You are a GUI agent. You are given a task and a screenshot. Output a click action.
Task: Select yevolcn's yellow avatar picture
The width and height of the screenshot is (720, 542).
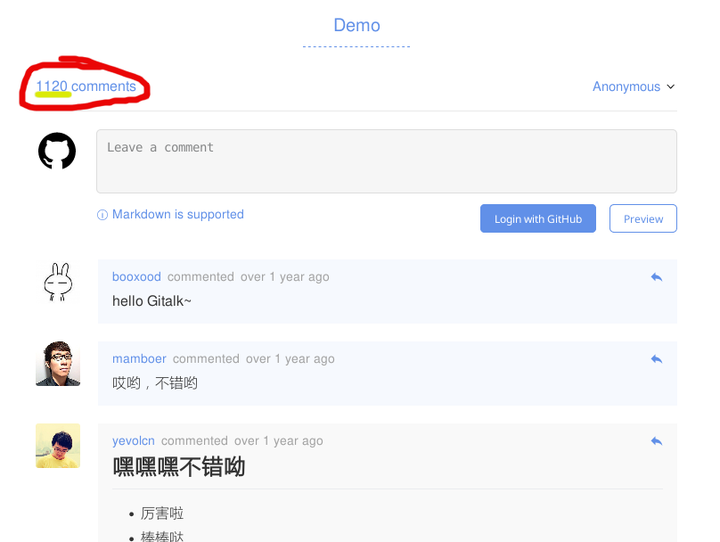pos(57,446)
